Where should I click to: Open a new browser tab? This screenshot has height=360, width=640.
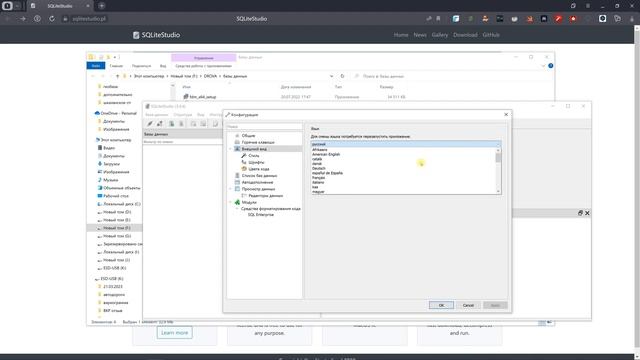point(102,6)
